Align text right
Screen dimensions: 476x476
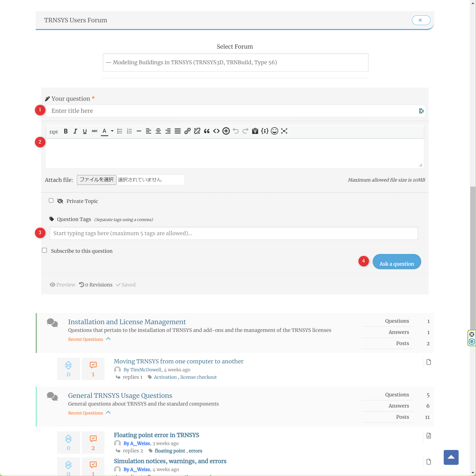(168, 131)
